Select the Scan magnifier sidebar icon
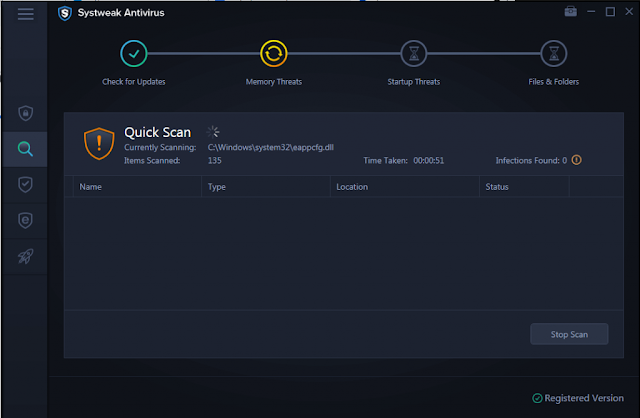Screen dimensions: 640x418 (25, 149)
